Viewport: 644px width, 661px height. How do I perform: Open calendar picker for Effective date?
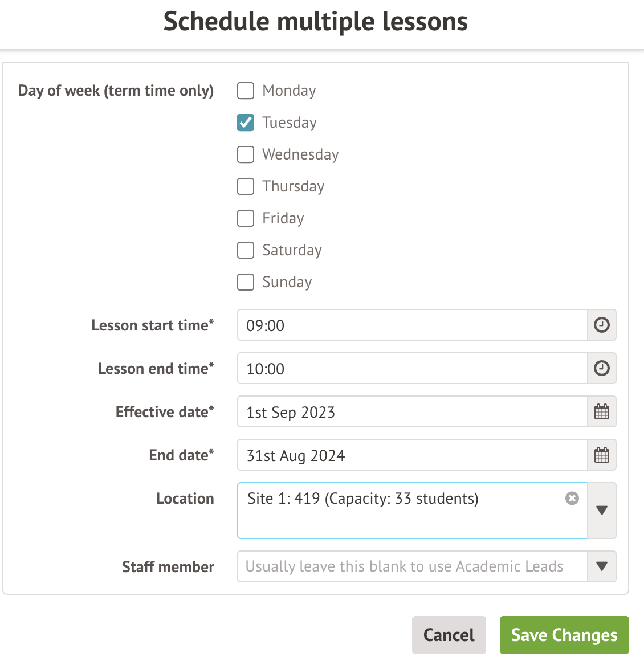click(601, 412)
